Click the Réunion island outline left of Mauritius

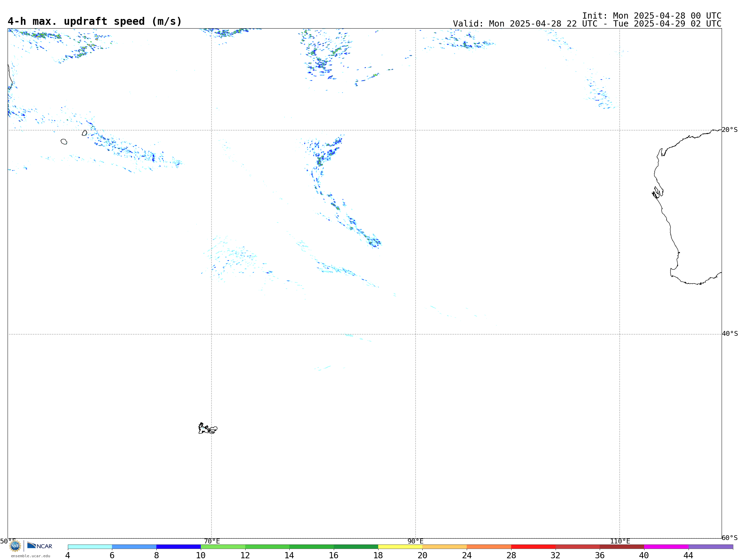[x=64, y=142]
